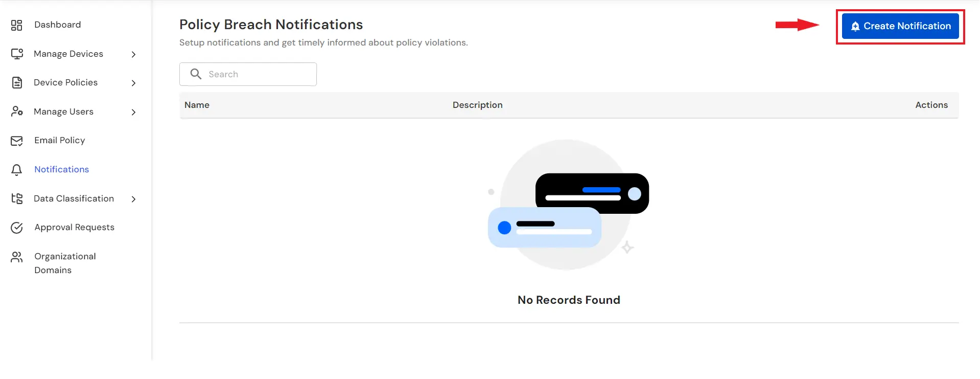980x379 pixels.
Task: Click the Description column header
Action: click(477, 105)
